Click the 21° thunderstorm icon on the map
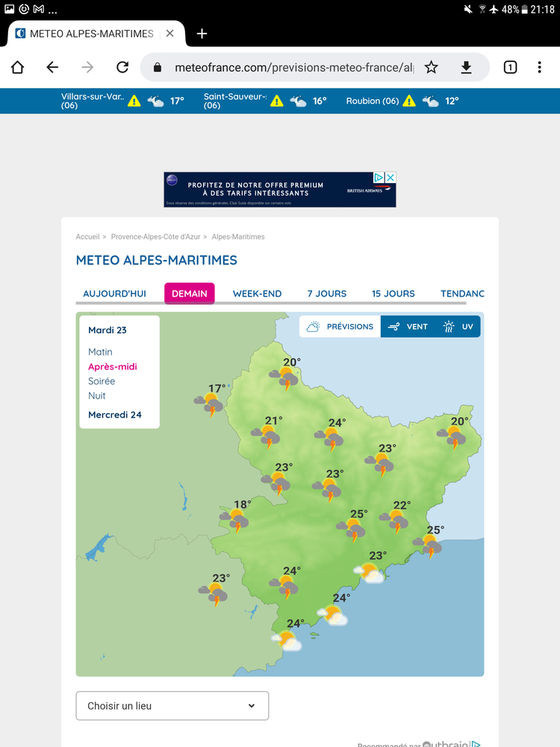 pyautogui.click(x=267, y=436)
